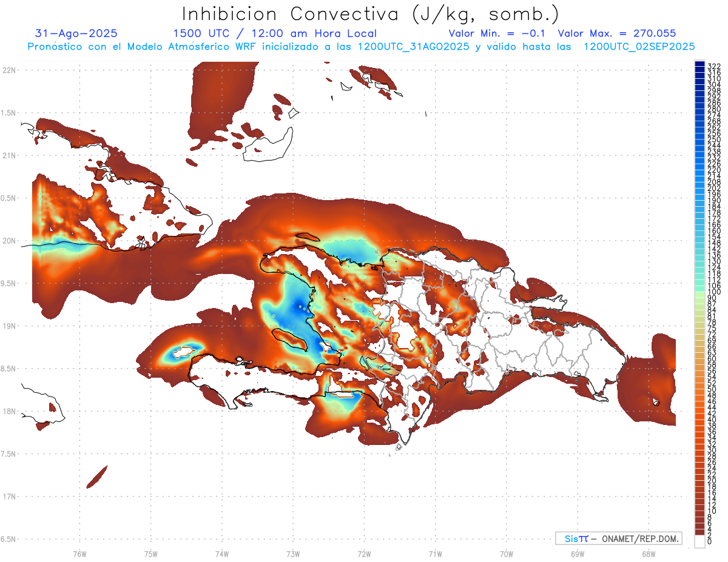Click the '68W' longitude label
Image resolution: width=728 pixels, height=562 pixels.
point(648,554)
